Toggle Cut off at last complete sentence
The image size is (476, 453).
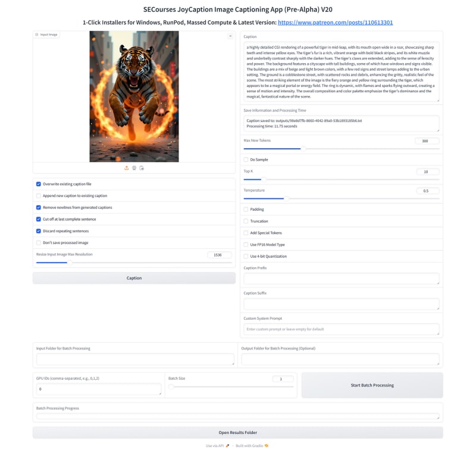tap(39, 219)
